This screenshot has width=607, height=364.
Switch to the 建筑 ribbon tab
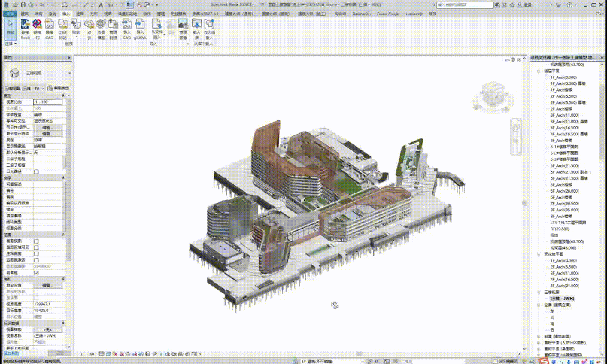25,12
